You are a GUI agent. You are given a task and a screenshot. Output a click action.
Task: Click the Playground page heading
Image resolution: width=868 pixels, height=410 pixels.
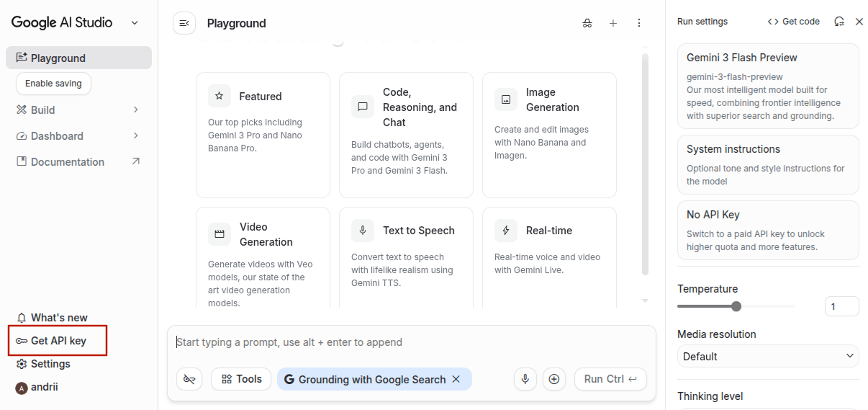click(237, 23)
